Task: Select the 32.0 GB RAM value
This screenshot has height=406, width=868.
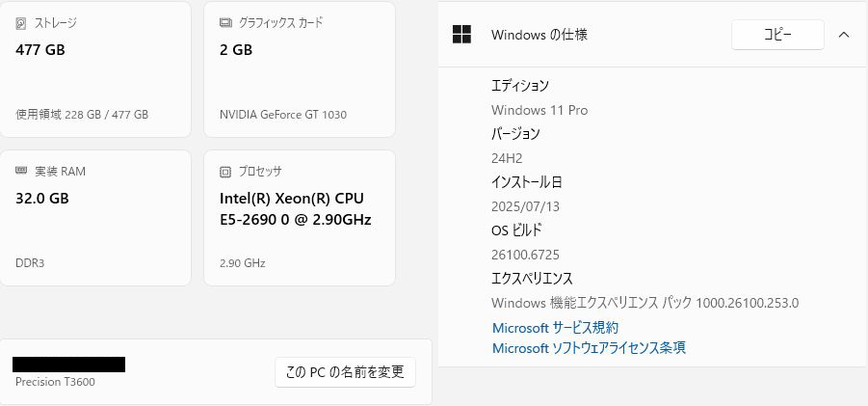Action: pyautogui.click(x=42, y=199)
